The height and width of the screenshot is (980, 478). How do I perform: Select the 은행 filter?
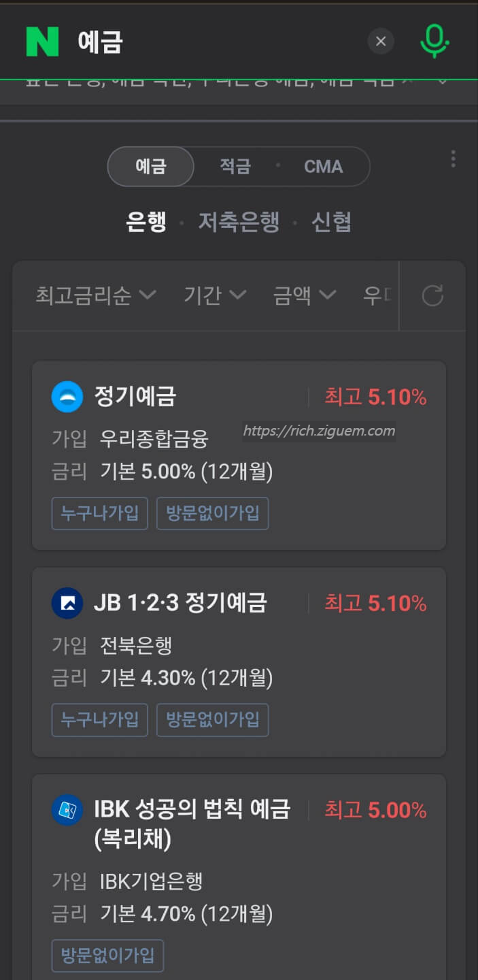[x=147, y=222]
